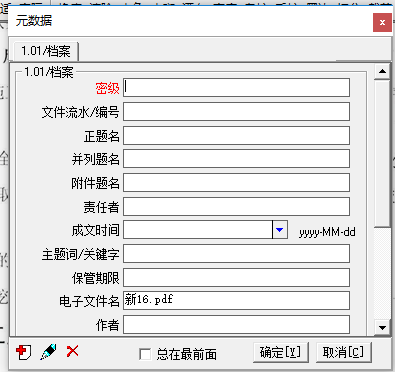This screenshot has height=372, width=395.
Task: Focus the 正题名 input field
Action: [236, 135]
